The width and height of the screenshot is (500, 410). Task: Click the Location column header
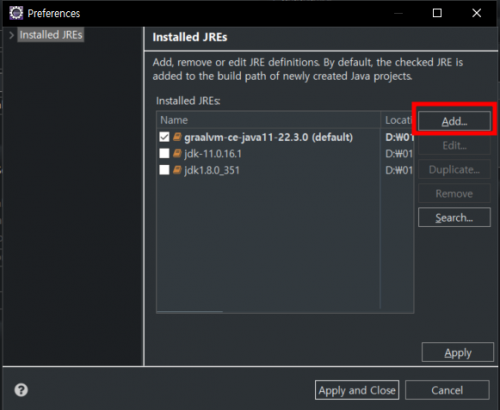click(x=397, y=120)
